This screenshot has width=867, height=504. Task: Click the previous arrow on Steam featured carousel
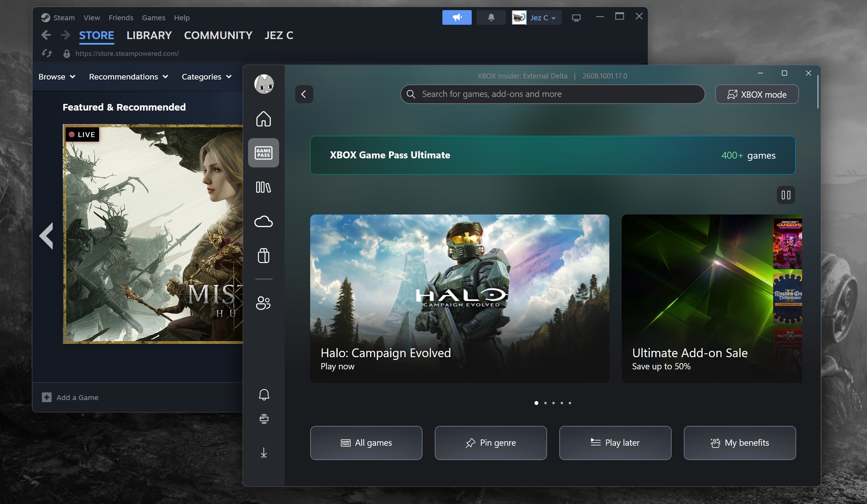click(46, 236)
